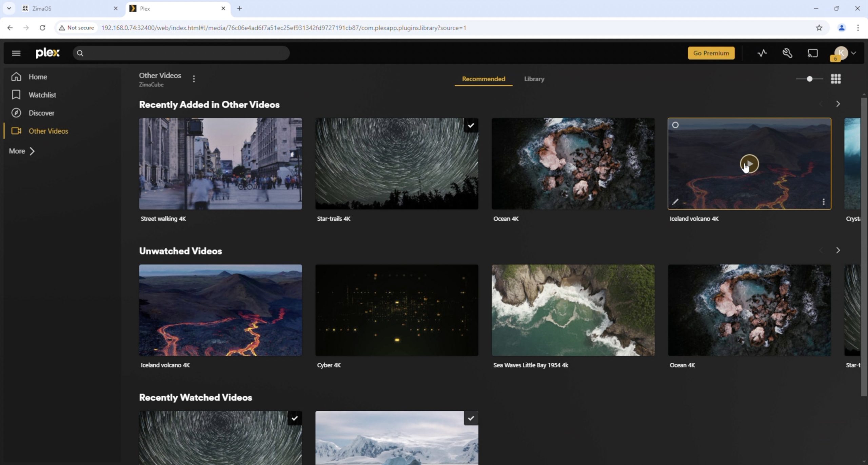Toggle the sidebar hamburger menu
This screenshot has width=868, height=465.
pos(16,53)
